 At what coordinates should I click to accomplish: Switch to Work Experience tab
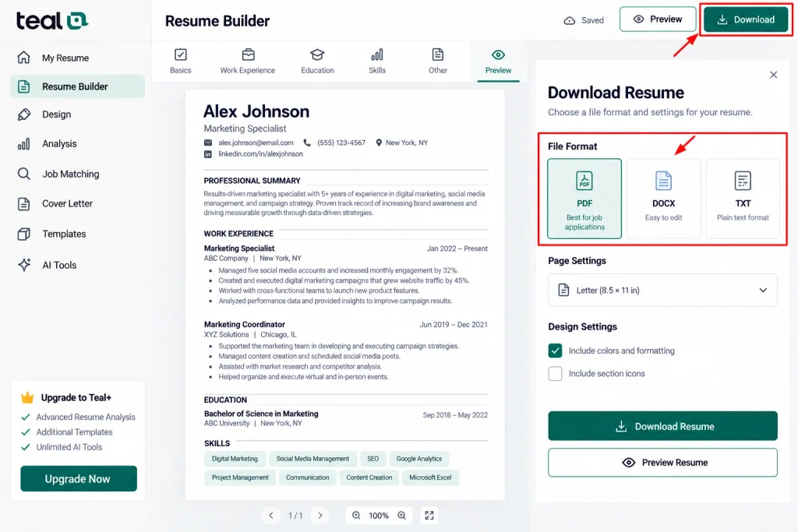247,61
